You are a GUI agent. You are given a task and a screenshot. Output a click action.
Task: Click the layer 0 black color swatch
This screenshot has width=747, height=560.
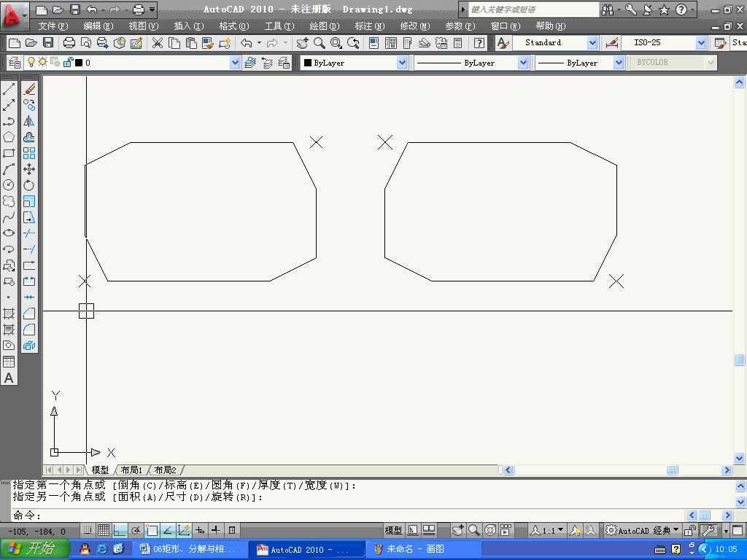79,63
